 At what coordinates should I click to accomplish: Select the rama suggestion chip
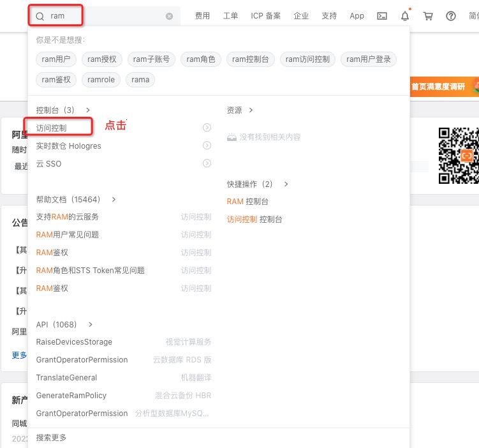(140, 80)
